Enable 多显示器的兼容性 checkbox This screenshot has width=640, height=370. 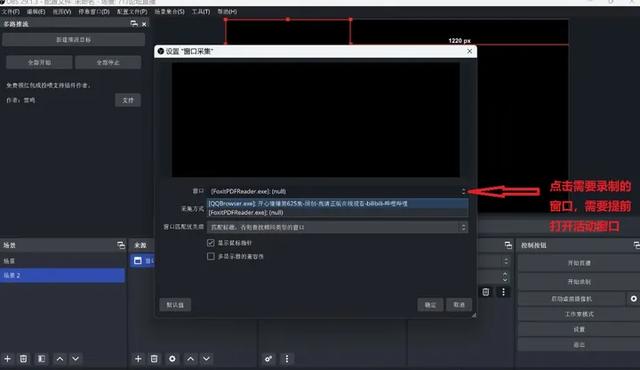pyautogui.click(x=211, y=256)
